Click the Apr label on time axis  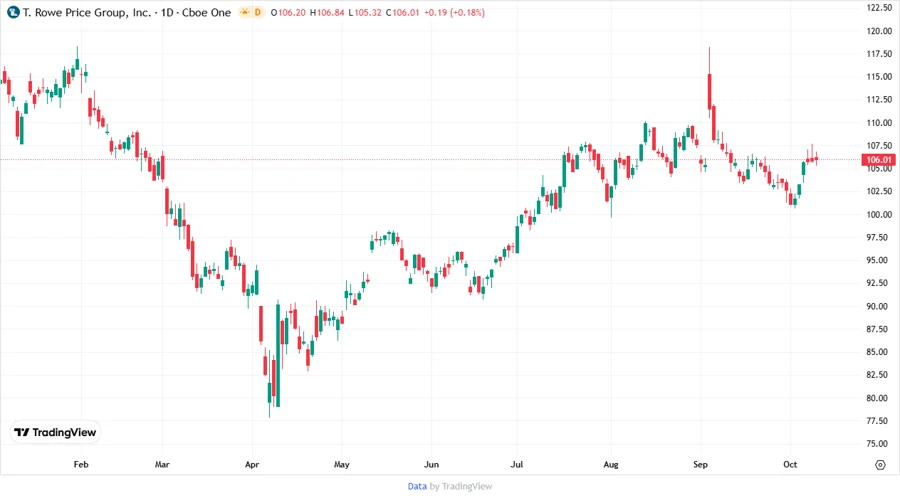tap(252, 465)
